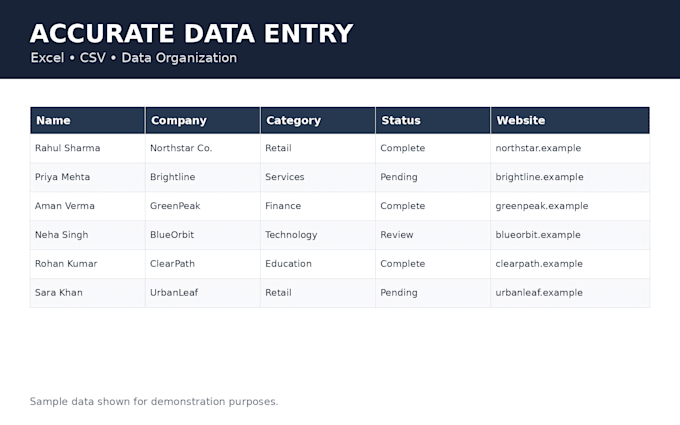Click the 'greenpeak.example' website cell
The width and height of the screenshot is (680, 425).
[x=570, y=206]
